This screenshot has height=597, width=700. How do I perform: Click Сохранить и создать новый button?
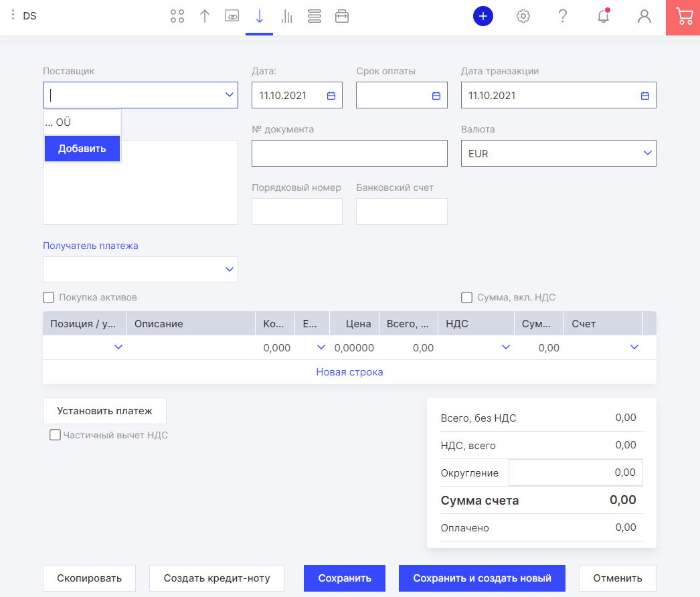point(482,578)
